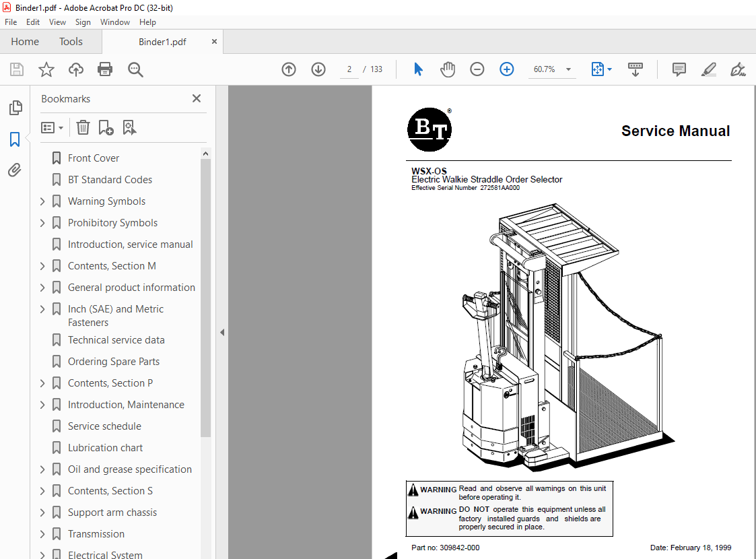Switch to the Tools tab

71,42
